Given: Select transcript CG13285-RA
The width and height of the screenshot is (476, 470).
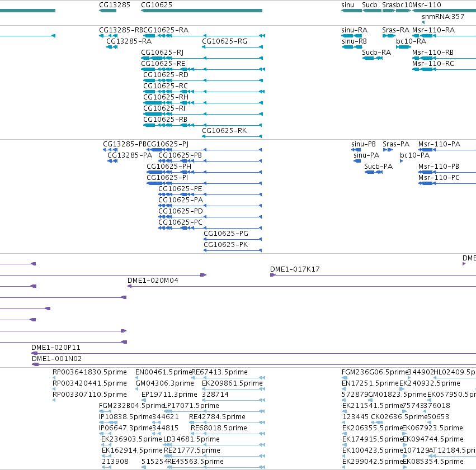Looking at the screenshot, I should pos(129,41).
